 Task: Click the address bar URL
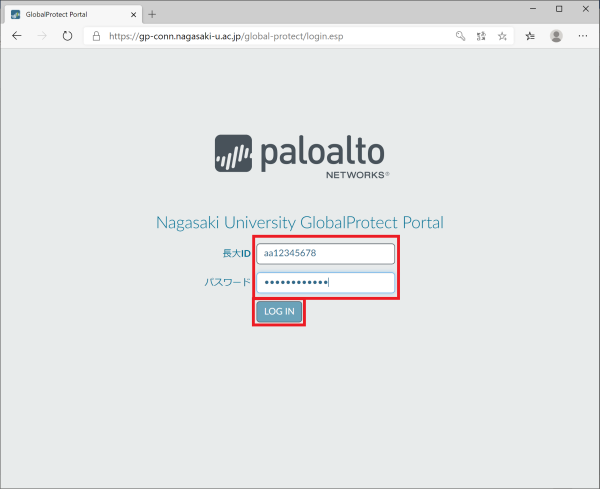(x=270, y=35)
